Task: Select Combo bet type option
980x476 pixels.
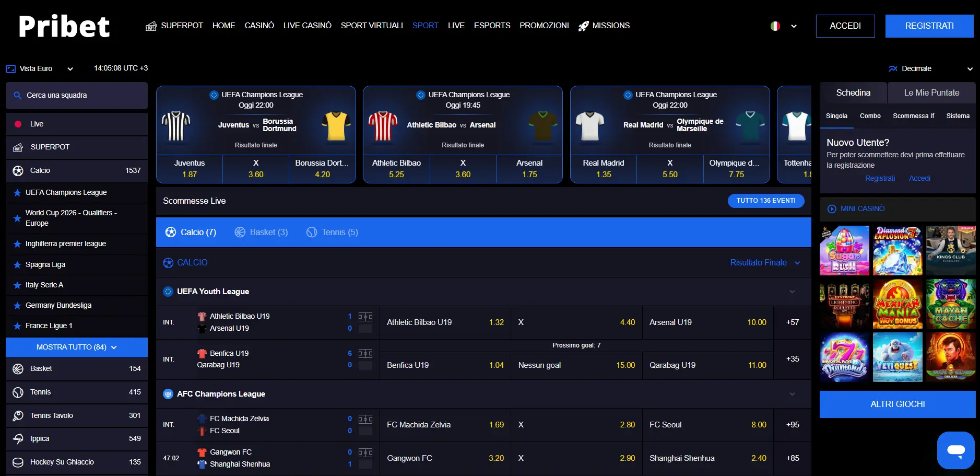Action: tap(870, 116)
